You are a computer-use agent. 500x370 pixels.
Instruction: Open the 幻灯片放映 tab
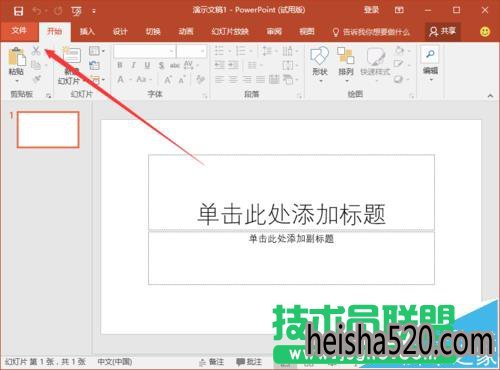pos(230,32)
